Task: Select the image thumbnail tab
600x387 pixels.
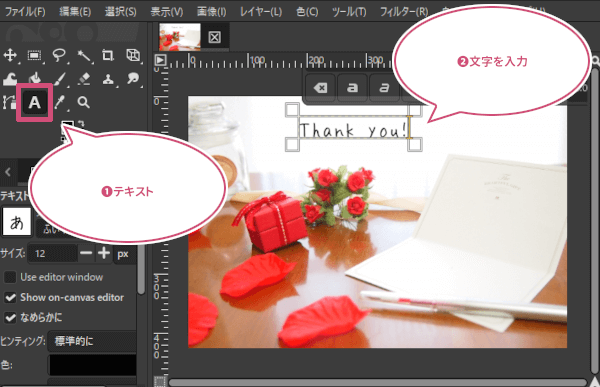Action: point(180,37)
